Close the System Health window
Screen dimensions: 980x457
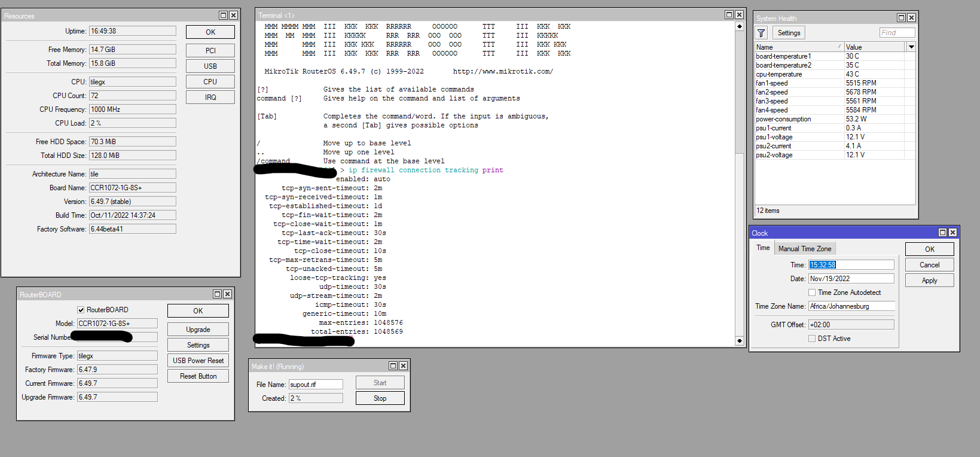(x=911, y=18)
